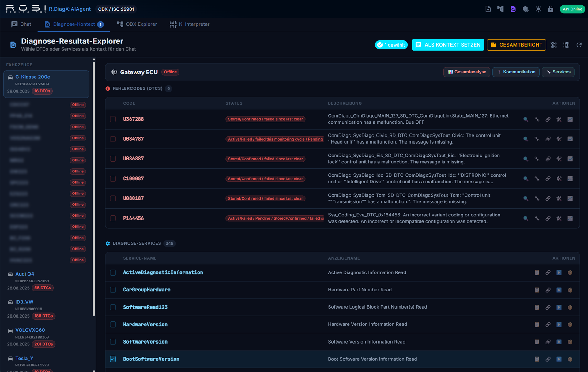
Task: Click the '1 gewählt' selection badge
Action: tap(391, 45)
